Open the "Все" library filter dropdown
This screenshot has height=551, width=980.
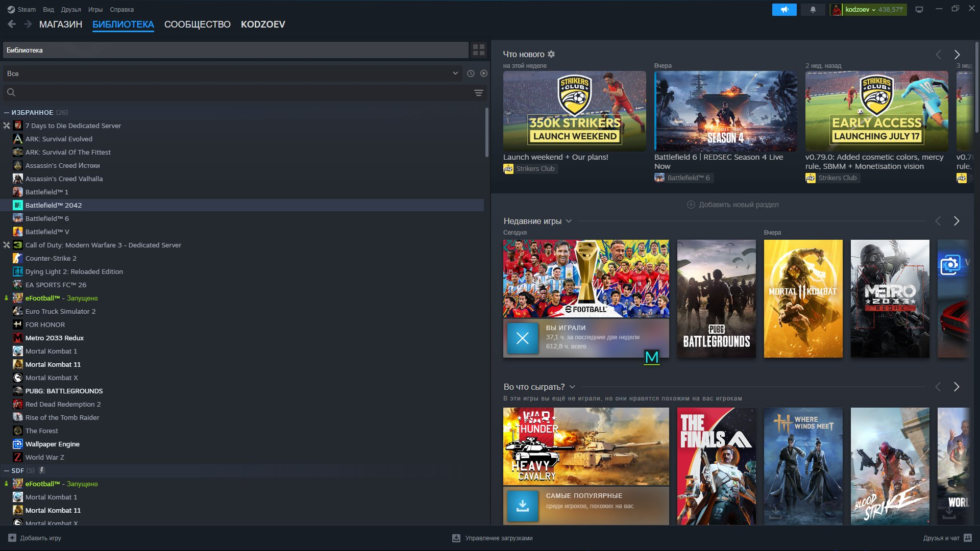click(233, 73)
